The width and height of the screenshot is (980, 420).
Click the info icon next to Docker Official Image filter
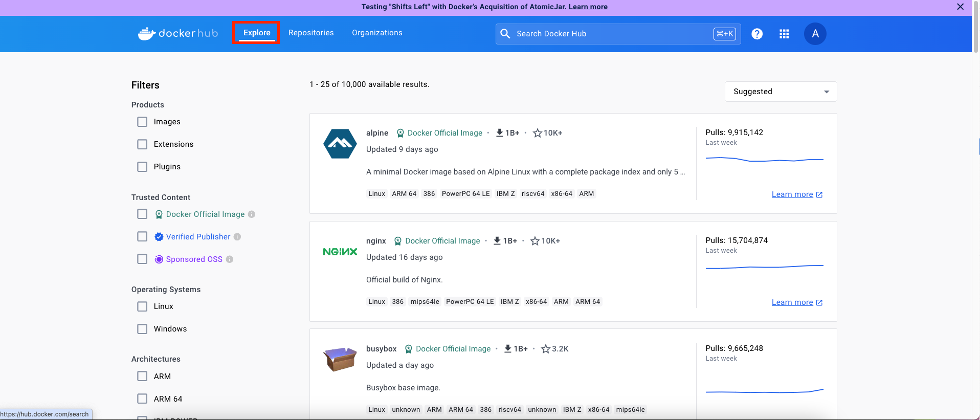[252, 214]
